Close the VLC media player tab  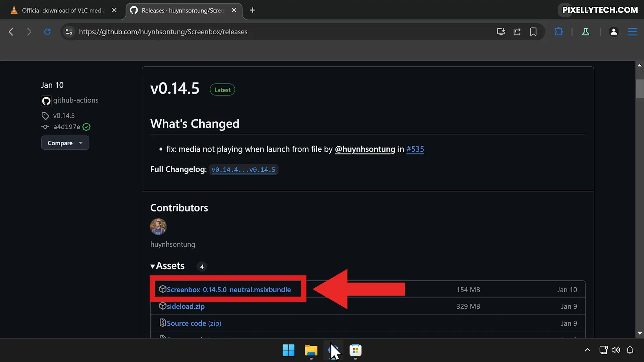pyautogui.click(x=114, y=10)
